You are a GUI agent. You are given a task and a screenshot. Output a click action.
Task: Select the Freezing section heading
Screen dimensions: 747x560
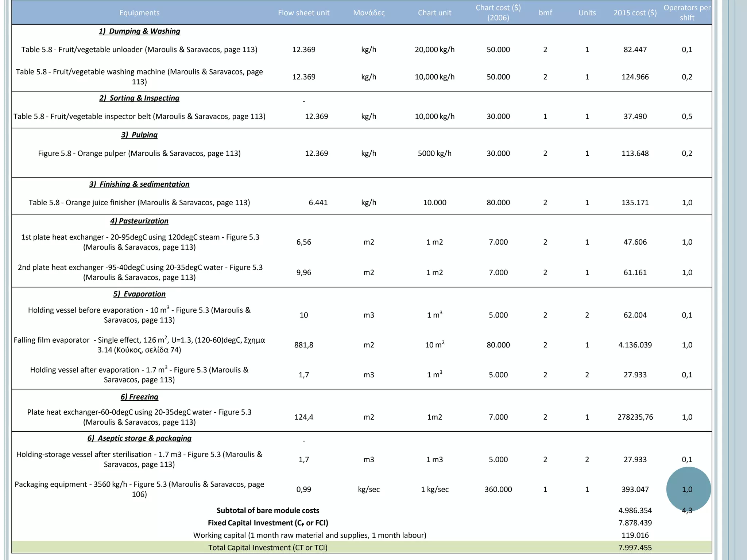click(x=139, y=397)
